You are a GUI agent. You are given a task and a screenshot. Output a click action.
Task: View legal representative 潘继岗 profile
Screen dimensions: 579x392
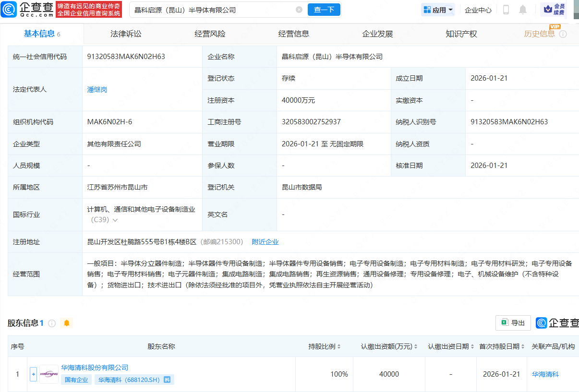click(x=96, y=89)
